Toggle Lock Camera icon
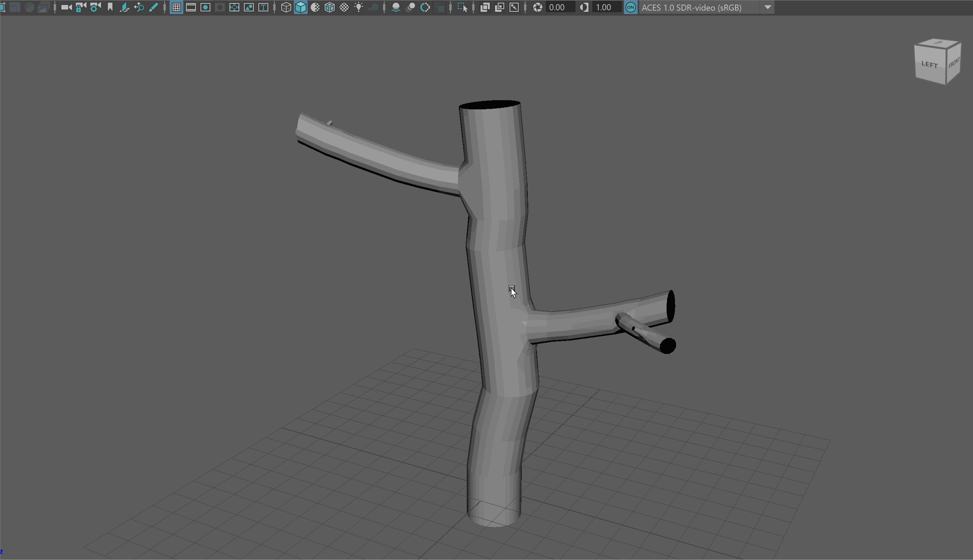This screenshot has height=560, width=973. click(80, 7)
